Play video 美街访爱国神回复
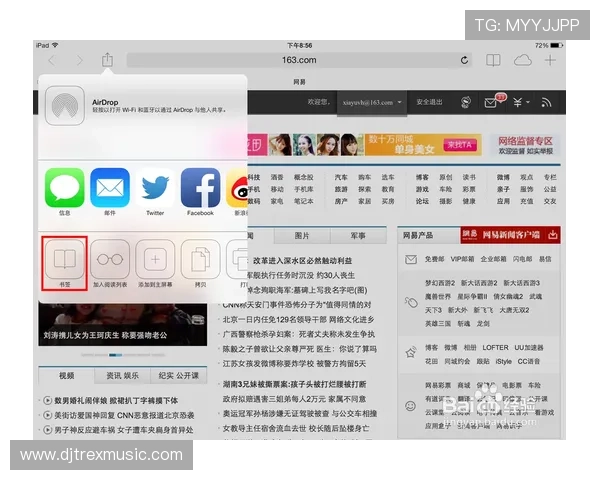600x480 pixels. pos(119,415)
